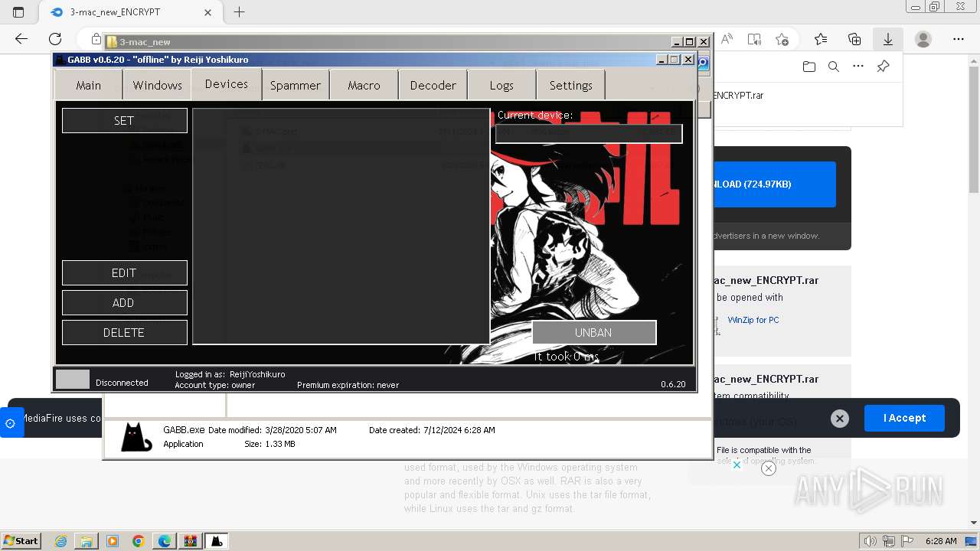Open Edge Settings and more ellipsis
This screenshot has height=551, width=980.
[959, 39]
